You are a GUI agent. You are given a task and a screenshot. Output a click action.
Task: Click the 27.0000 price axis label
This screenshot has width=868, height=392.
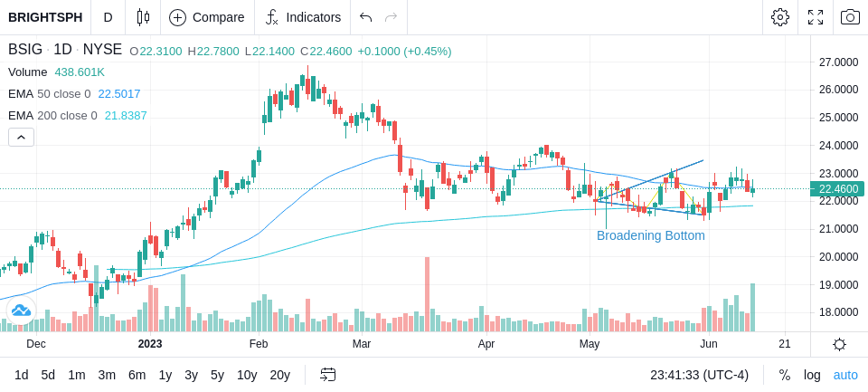pos(838,62)
